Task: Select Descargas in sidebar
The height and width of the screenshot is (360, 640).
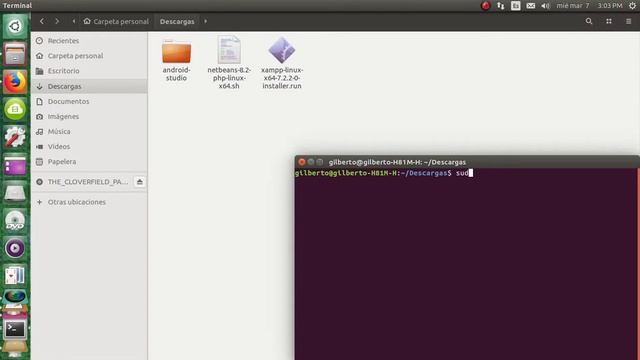Action: pos(89,86)
